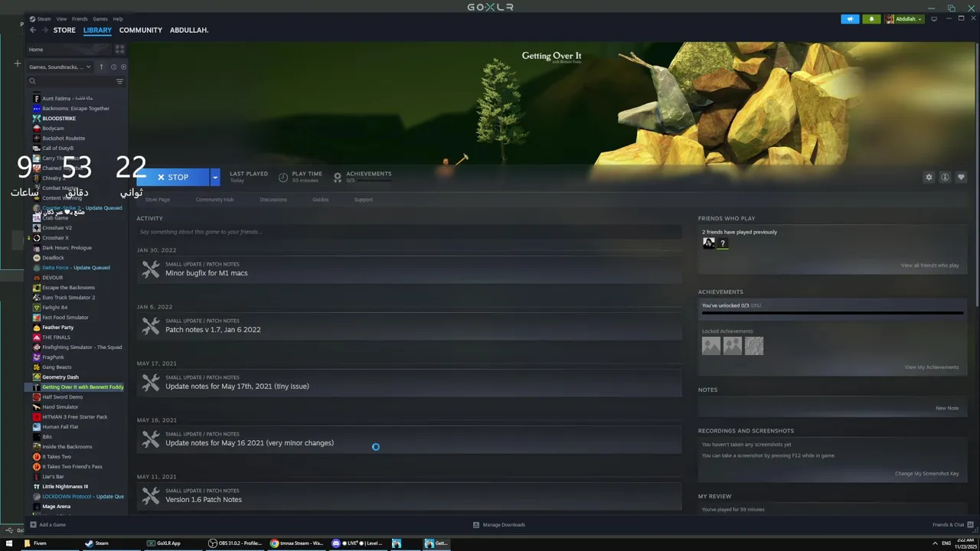Screen dimensions: 980x551
Task: Open the Friends menu
Action: coord(80,18)
